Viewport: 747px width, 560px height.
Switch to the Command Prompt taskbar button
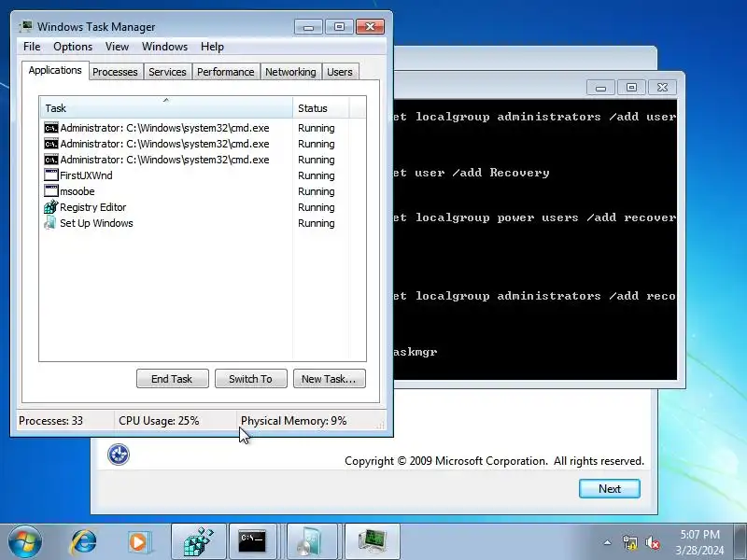[253, 542]
